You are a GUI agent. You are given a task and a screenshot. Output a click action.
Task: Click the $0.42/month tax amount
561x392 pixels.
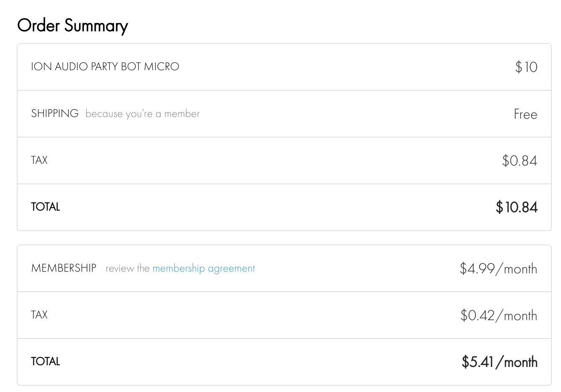[498, 315]
